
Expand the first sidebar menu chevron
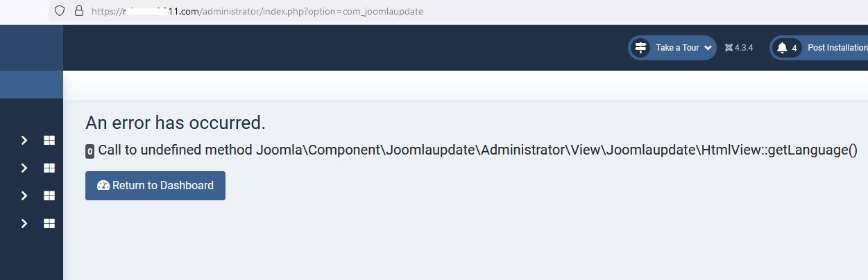[x=24, y=140]
